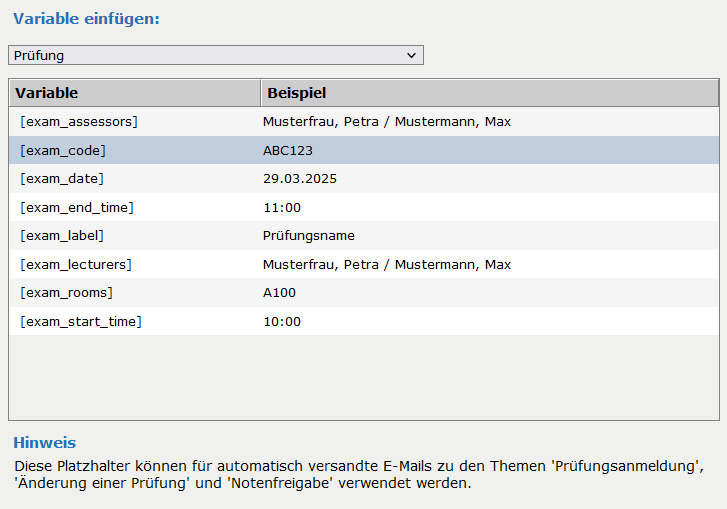Insert the [exam_label] placeholder

click(62, 236)
